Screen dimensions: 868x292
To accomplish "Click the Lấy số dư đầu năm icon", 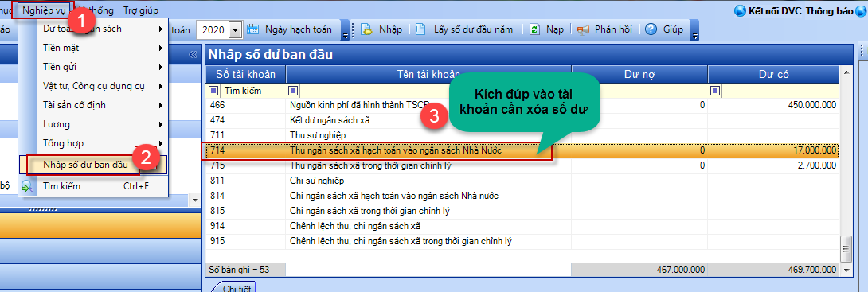I will pyautogui.click(x=422, y=29).
